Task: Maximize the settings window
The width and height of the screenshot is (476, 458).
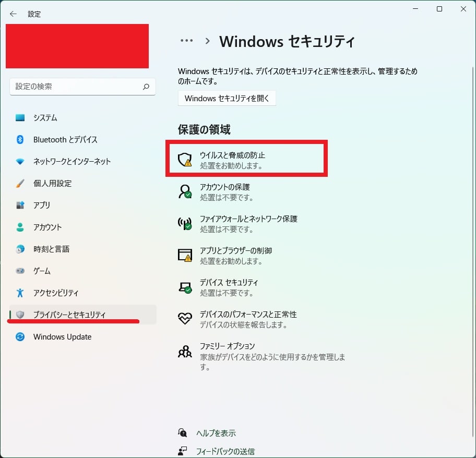Action: [x=439, y=9]
